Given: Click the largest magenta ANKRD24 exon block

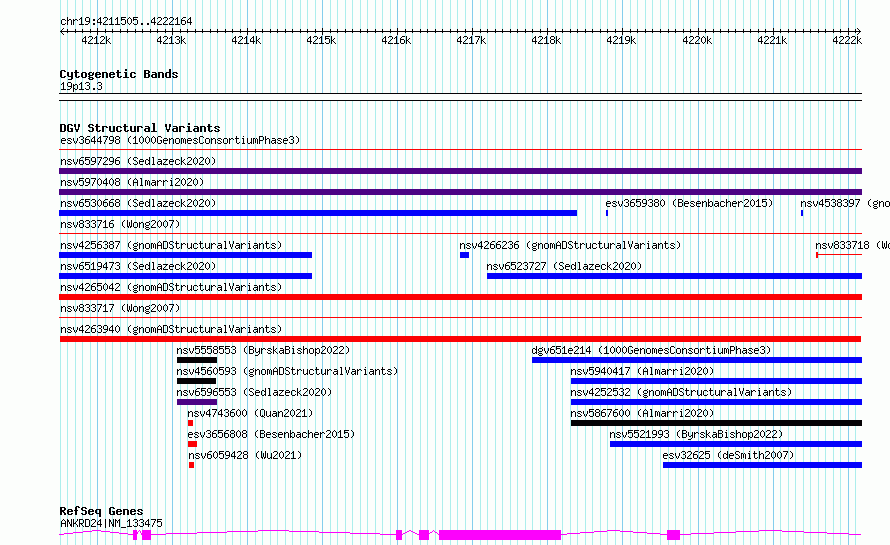Looking at the screenshot, I should click(500, 535).
